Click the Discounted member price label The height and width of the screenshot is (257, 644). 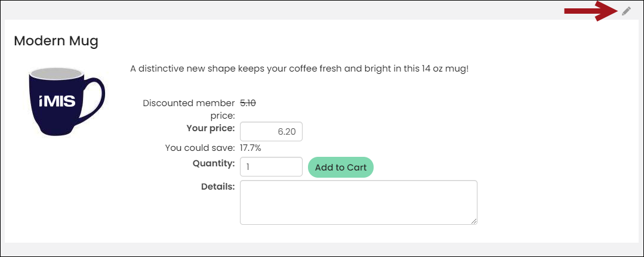[189, 109]
